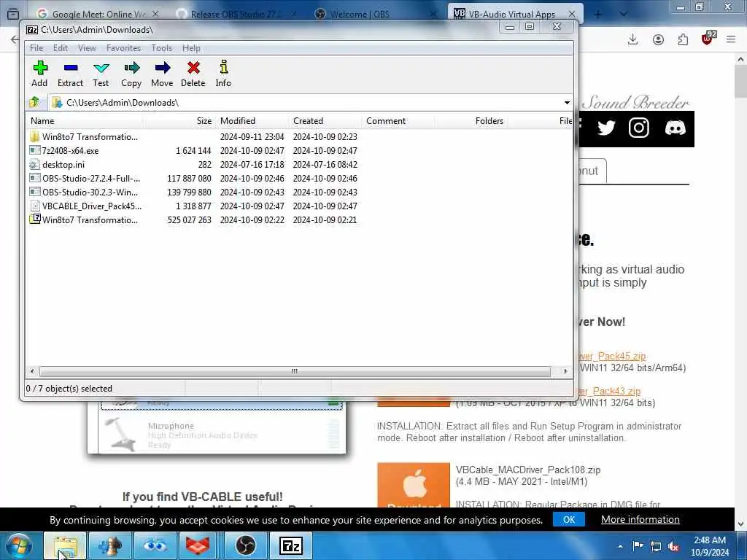Viewport: 747px width, 560px height.
Task: Click the Pack45.zip download link
Action: [612, 356]
